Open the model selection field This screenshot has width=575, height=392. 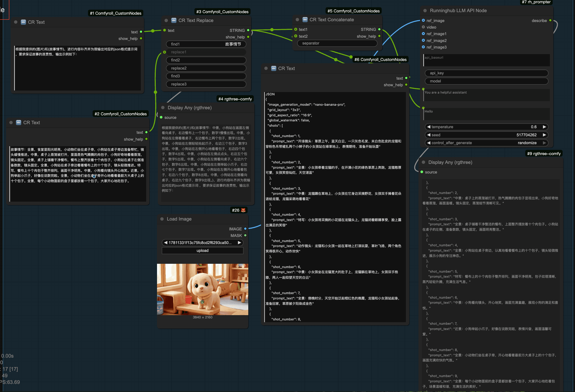[486, 81]
